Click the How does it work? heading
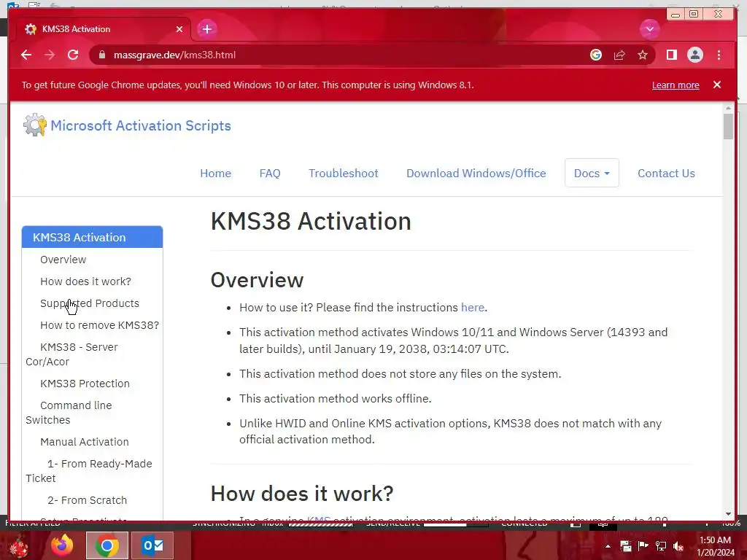The width and height of the screenshot is (747, 560). 302,494
